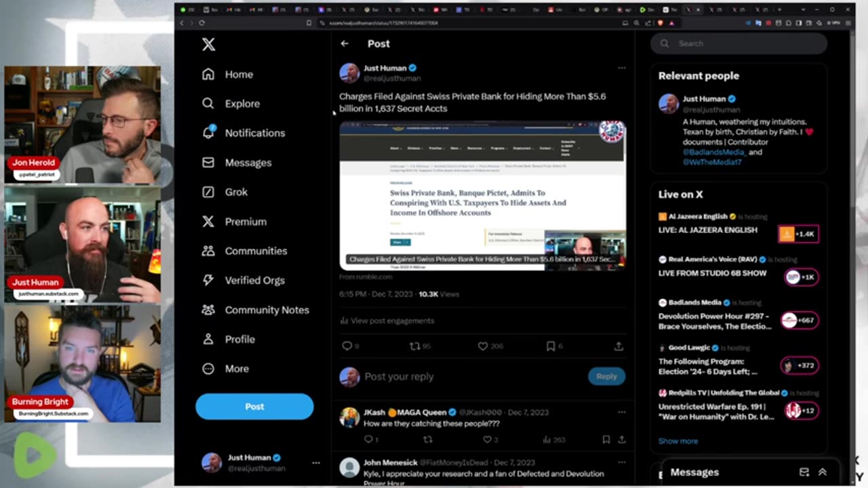Viewport: 868px width, 488px height.
Task: Open the embedded Rumble video preview
Action: click(x=482, y=196)
